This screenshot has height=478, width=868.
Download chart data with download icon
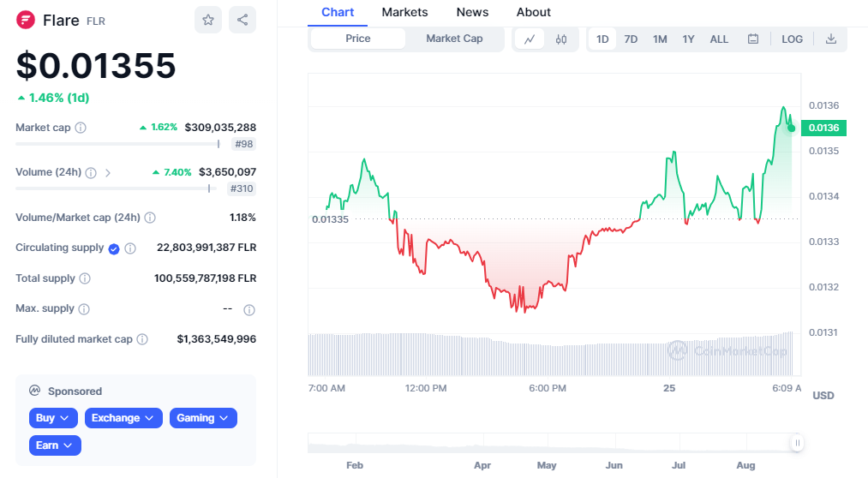coord(831,39)
